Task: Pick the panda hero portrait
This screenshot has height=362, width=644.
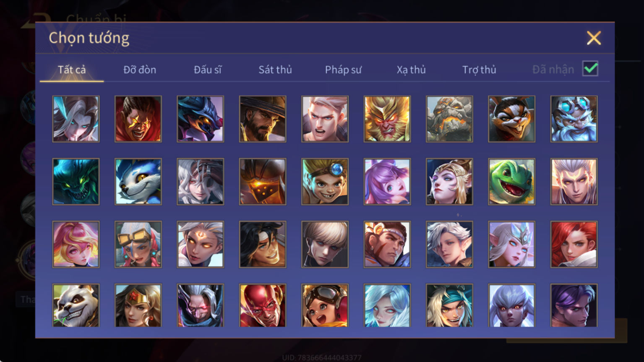Action: (x=76, y=306)
